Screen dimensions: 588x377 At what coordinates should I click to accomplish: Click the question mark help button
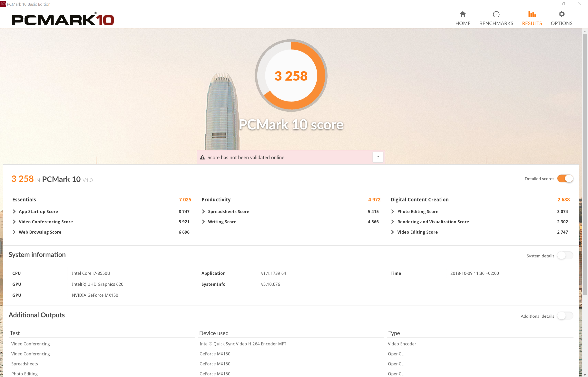coord(378,157)
